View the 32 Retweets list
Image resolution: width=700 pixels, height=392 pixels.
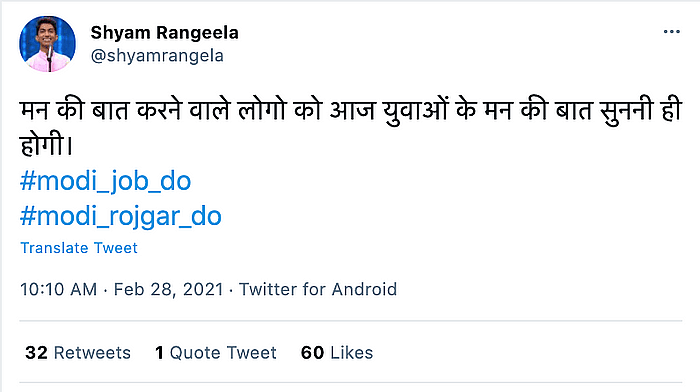tap(78, 353)
